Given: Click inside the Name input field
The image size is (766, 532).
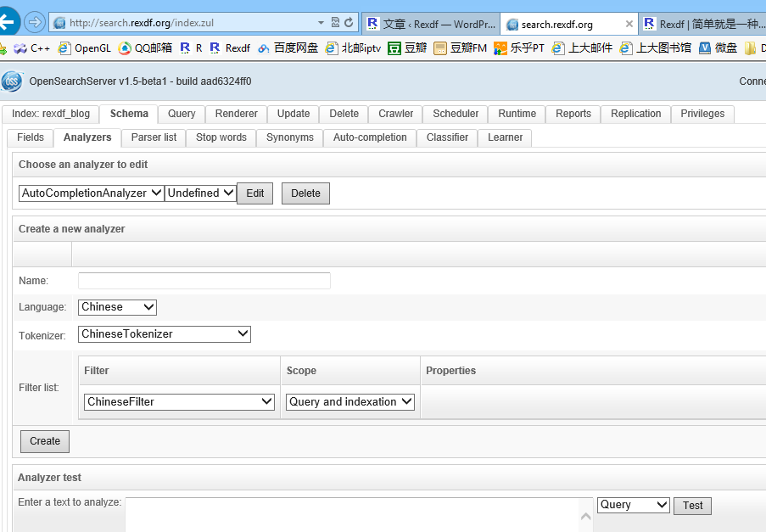Looking at the screenshot, I should 204,280.
